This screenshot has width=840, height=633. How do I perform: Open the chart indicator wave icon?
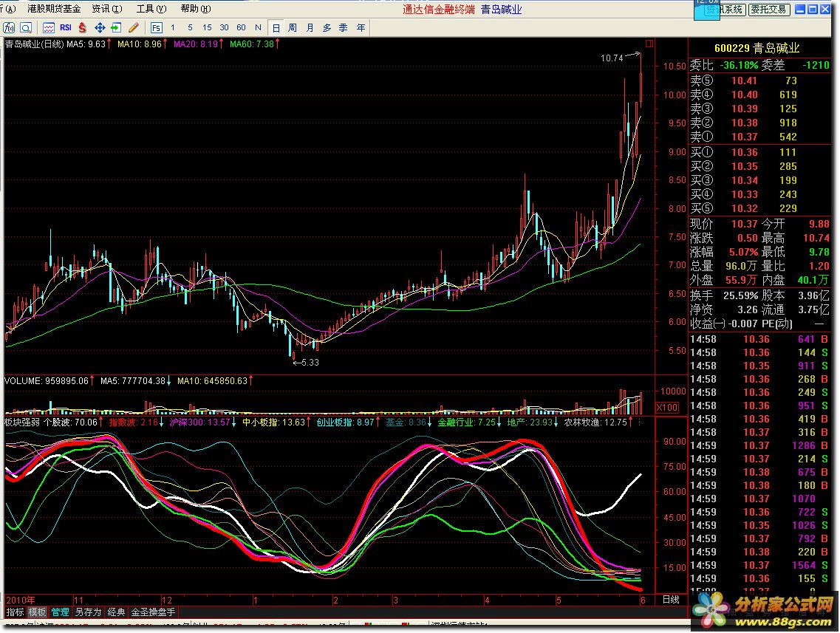coord(48,28)
